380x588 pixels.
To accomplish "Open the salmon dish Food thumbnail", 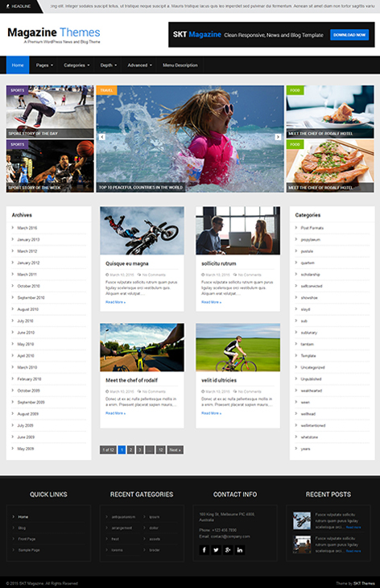I will [330, 166].
